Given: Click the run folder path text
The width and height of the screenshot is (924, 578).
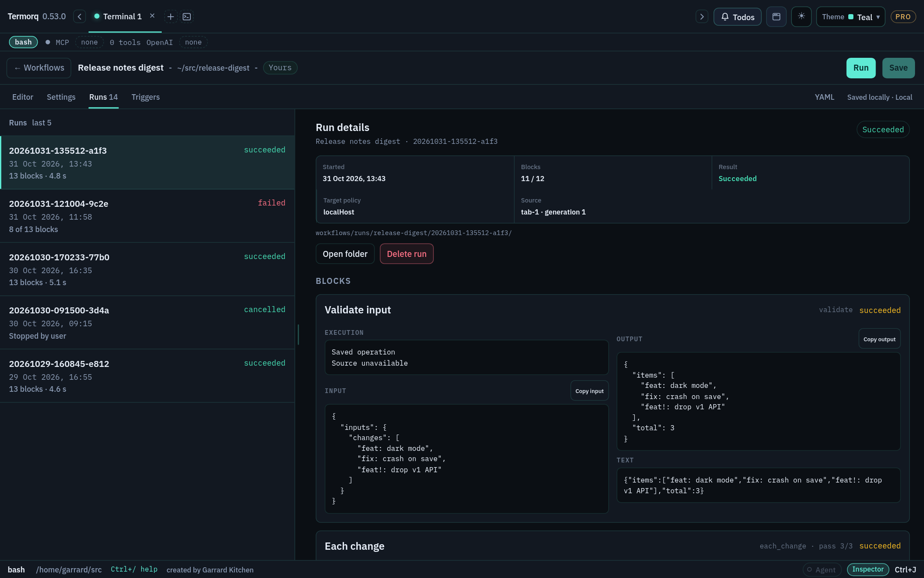Looking at the screenshot, I should coord(414,233).
